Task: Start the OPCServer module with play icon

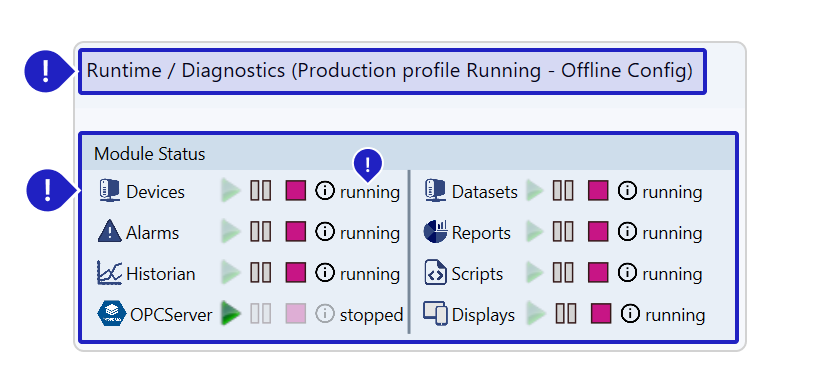Action: [x=230, y=314]
